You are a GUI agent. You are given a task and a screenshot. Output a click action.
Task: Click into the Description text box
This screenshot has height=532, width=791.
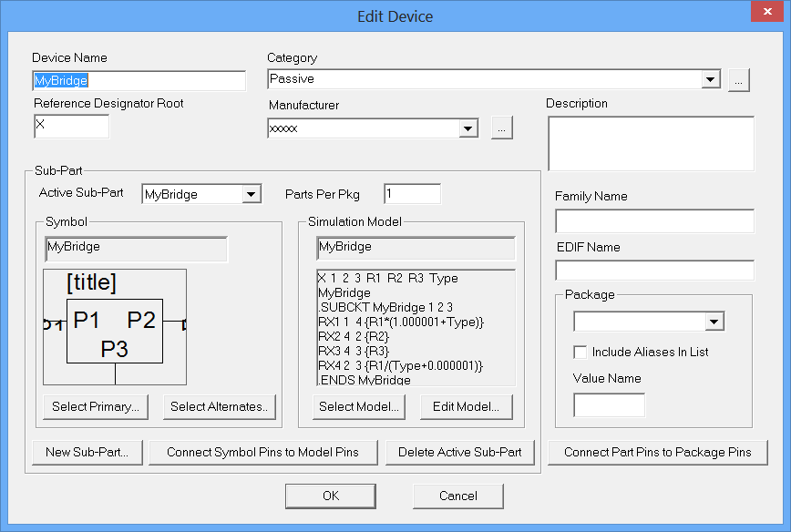tap(650, 143)
